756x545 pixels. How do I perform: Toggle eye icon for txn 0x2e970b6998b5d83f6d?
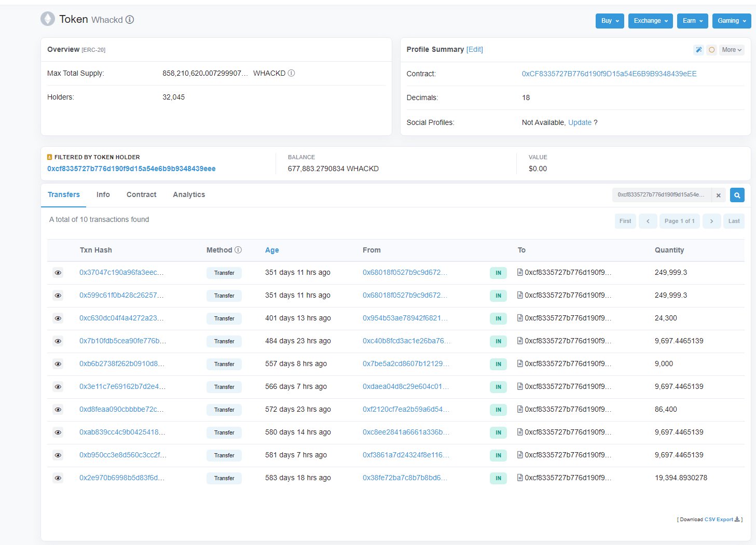point(58,478)
